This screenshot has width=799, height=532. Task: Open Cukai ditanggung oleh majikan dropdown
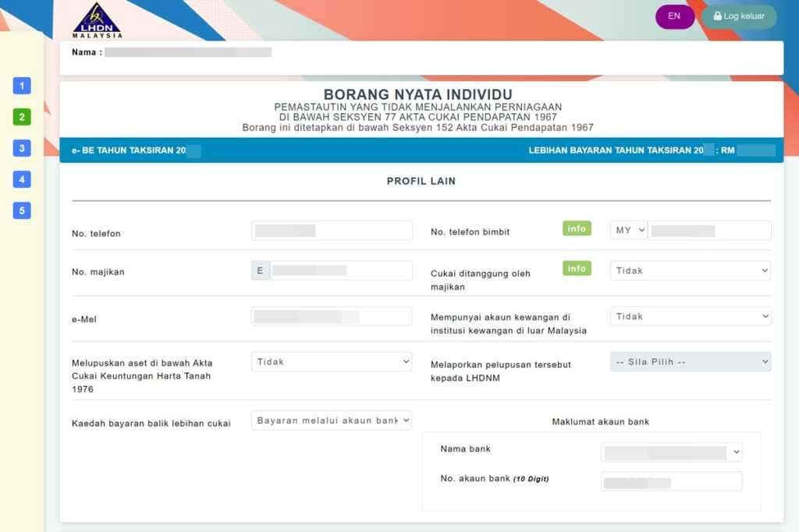(690, 271)
